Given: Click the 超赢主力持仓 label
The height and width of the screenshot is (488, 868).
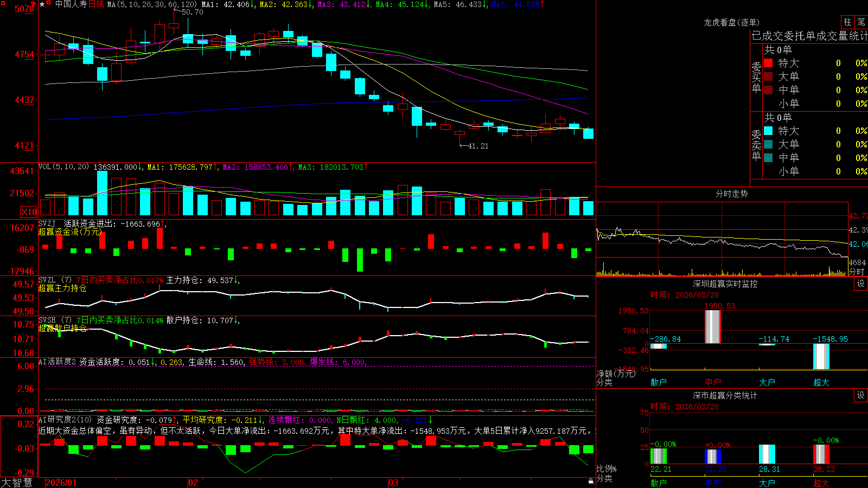Looking at the screenshot, I should (62, 288).
